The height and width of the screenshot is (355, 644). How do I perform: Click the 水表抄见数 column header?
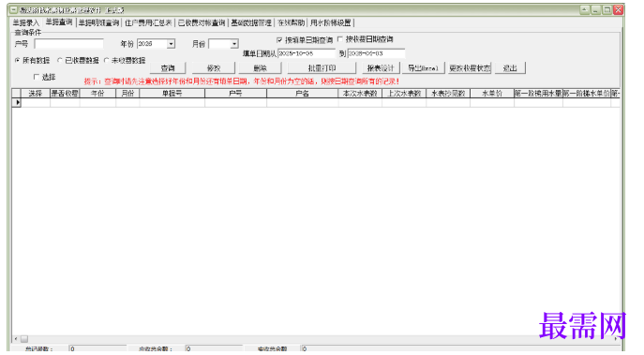[448, 93]
